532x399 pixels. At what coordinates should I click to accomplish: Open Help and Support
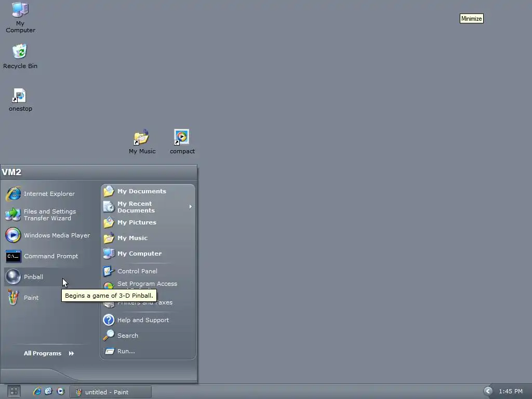click(x=148, y=320)
